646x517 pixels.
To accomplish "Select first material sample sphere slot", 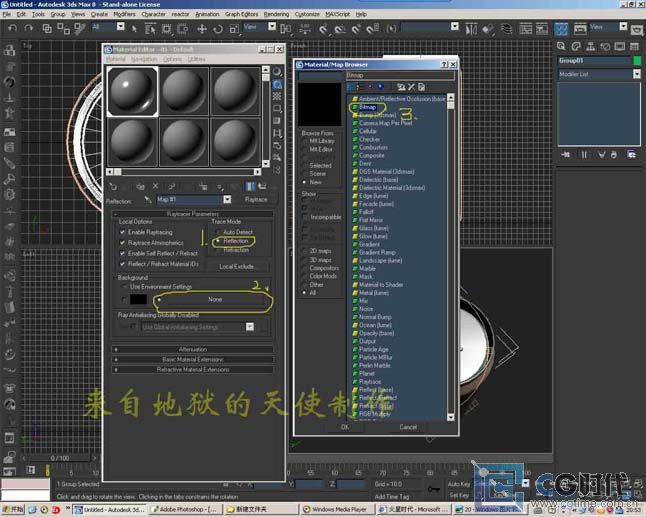I will [132, 91].
